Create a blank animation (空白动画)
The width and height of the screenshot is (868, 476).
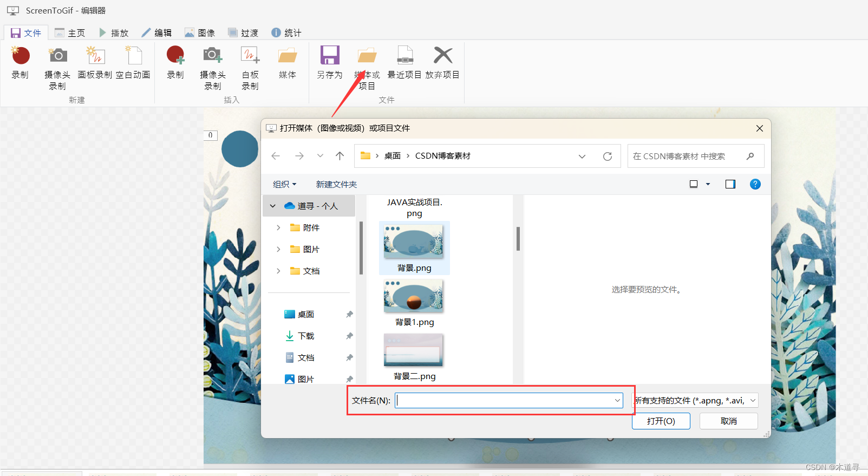133,63
